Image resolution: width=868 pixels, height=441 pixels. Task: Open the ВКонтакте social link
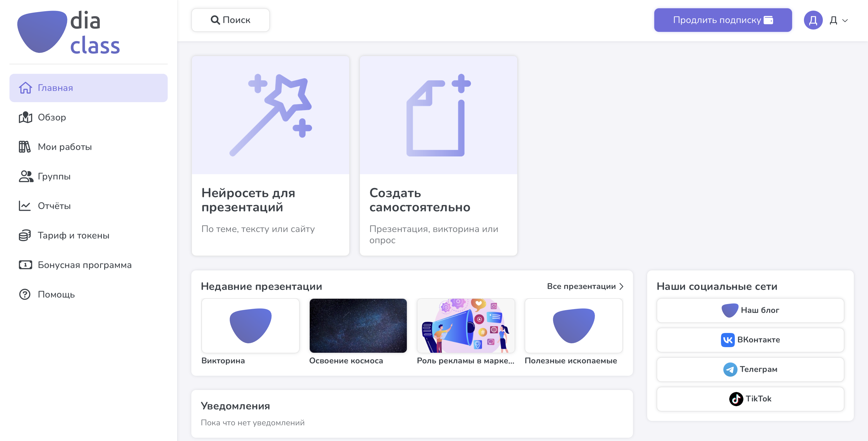pyautogui.click(x=750, y=339)
